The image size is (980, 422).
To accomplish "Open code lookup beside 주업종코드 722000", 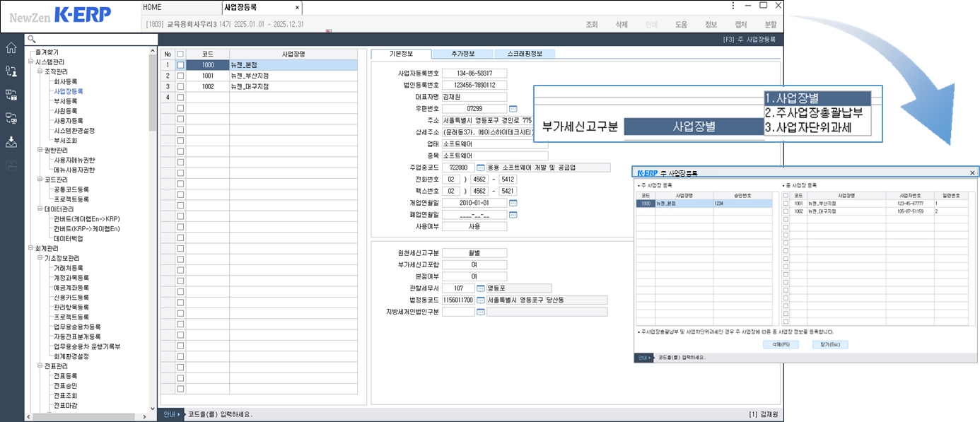I will (481, 168).
